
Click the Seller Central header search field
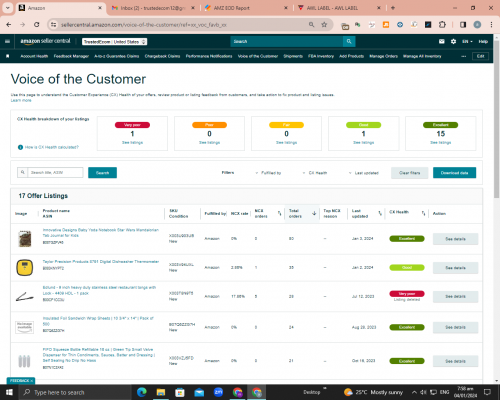point(287,41)
